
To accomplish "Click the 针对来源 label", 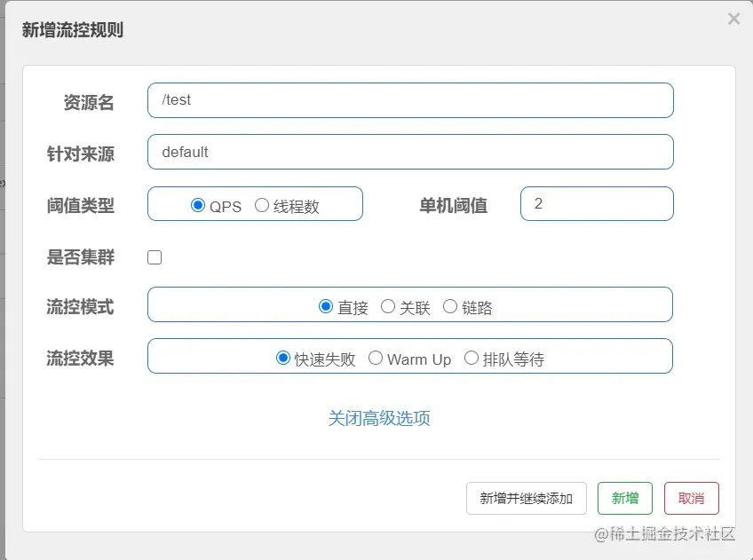I will (80, 154).
